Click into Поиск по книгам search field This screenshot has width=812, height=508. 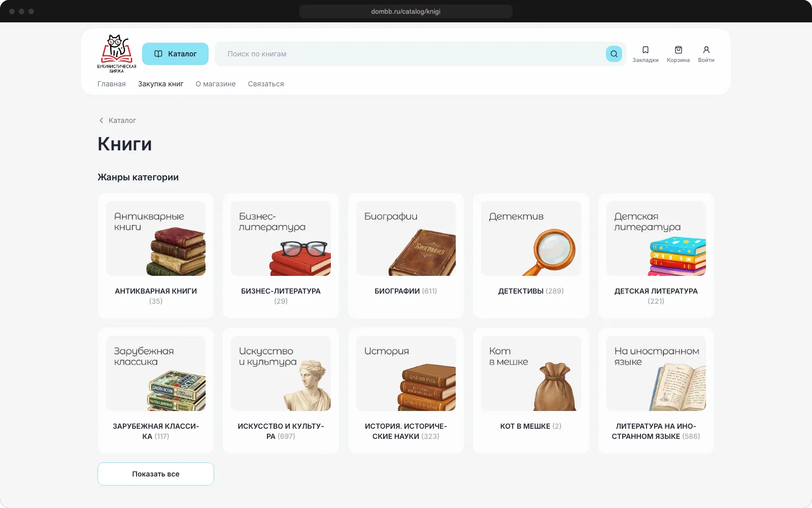pyautogui.click(x=410, y=54)
